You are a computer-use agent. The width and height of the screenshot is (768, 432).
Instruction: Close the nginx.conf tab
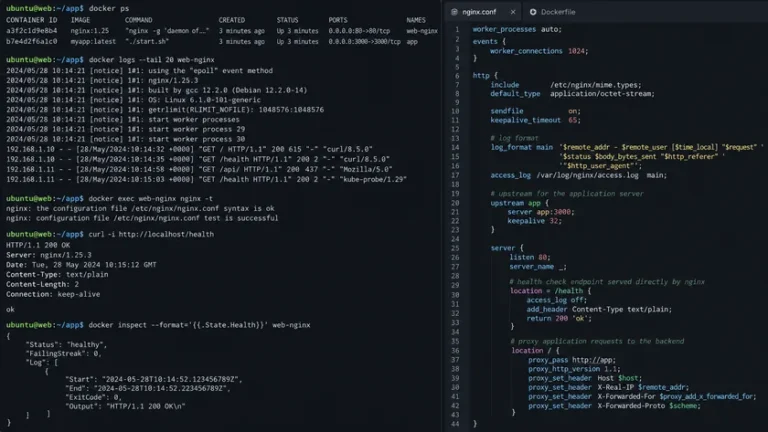pyautogui.click(x=513, y=12)
